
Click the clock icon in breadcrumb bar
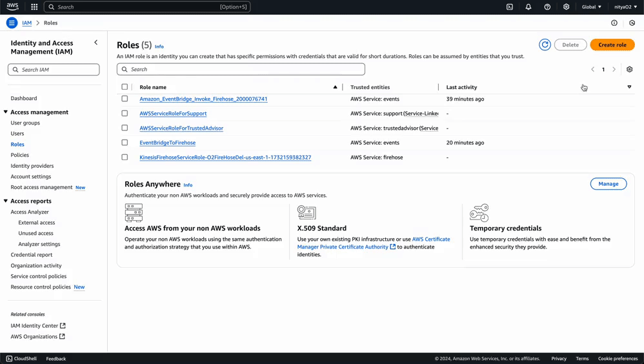click(x=632, y=23)
